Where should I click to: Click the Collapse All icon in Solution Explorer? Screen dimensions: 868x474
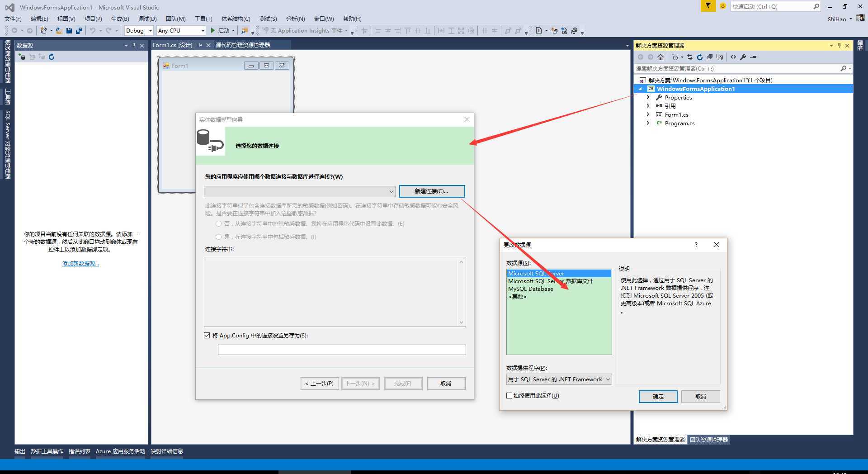click(710, 57)
